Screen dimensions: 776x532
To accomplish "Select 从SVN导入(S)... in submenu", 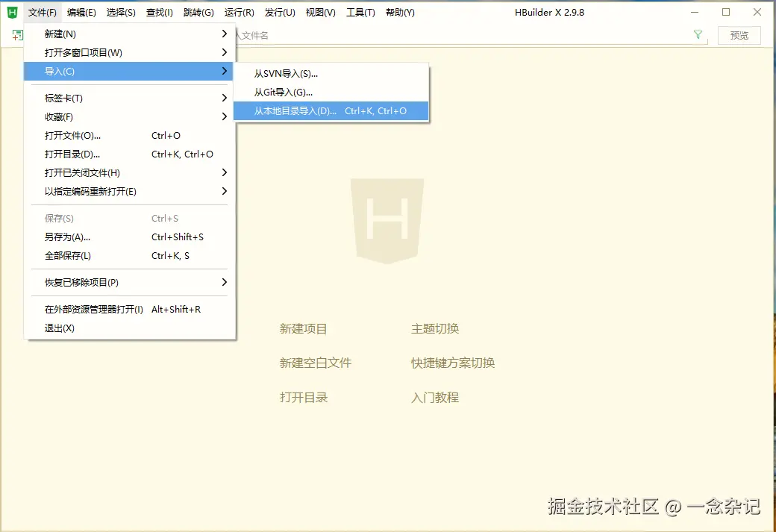I will click(x=331, y=74).
